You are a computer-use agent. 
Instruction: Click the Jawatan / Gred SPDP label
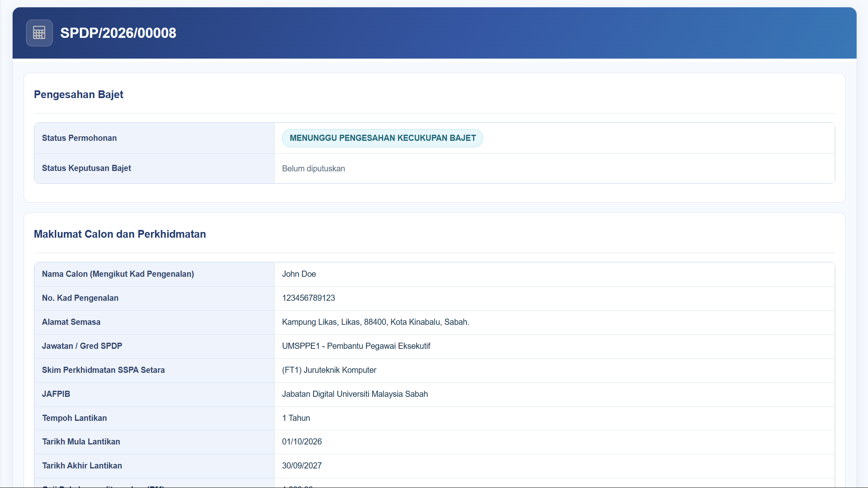click(82, 346)
